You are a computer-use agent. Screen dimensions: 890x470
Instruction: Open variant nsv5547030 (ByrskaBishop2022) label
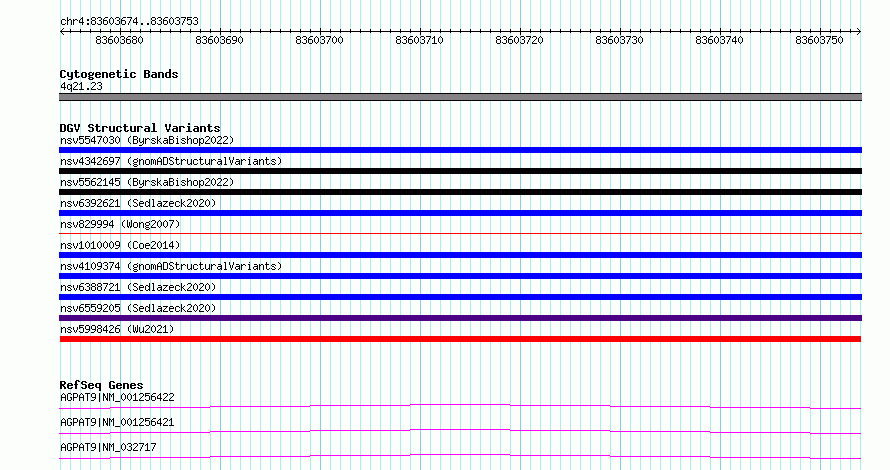point(147,140)
